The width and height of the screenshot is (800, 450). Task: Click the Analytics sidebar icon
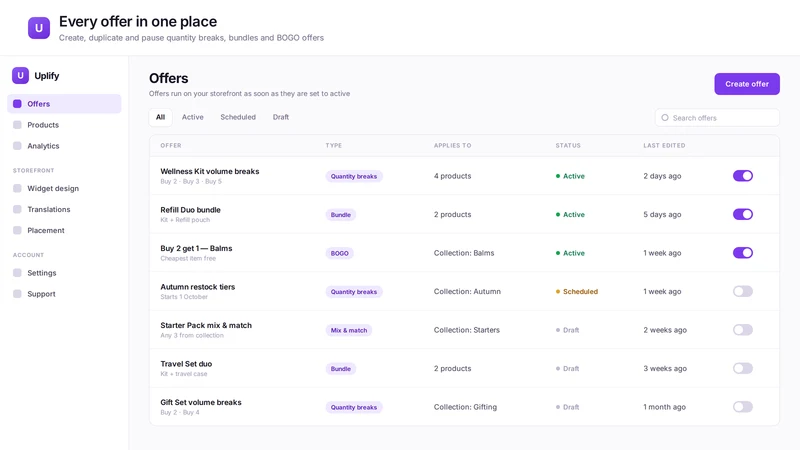pos(17,146)
